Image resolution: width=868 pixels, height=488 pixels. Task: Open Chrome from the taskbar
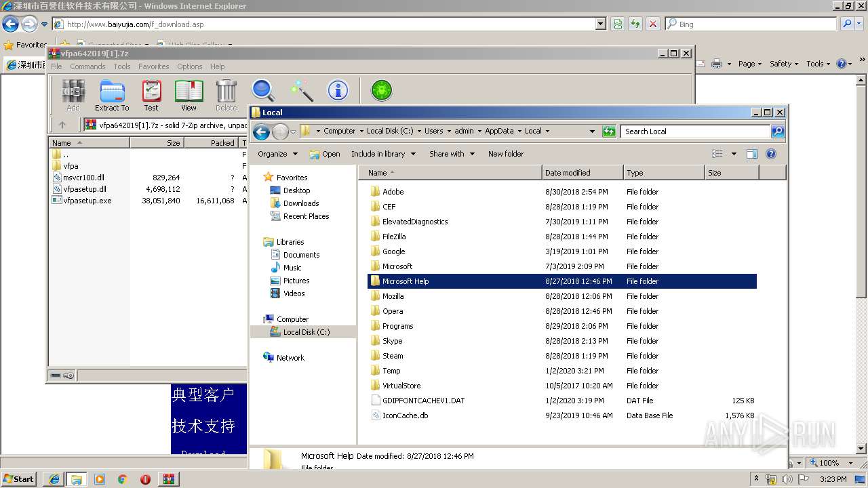(x=123, y=479)
